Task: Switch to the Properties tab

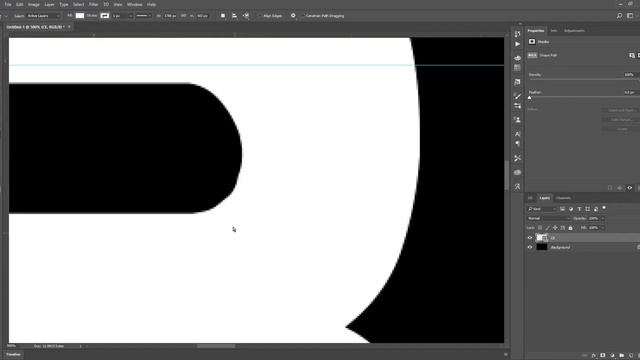Action: [536, 31]
